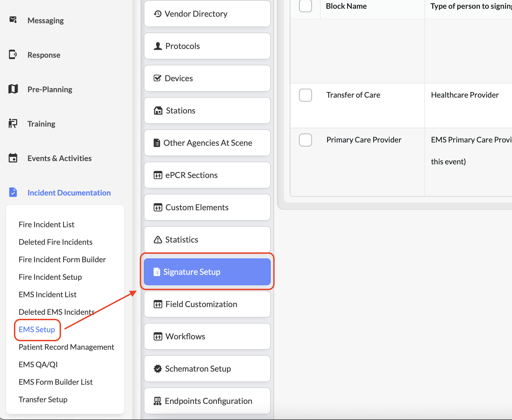Open the Field Customization tab
The width and height of the screenshot is (512, 420).
(207, 304)
